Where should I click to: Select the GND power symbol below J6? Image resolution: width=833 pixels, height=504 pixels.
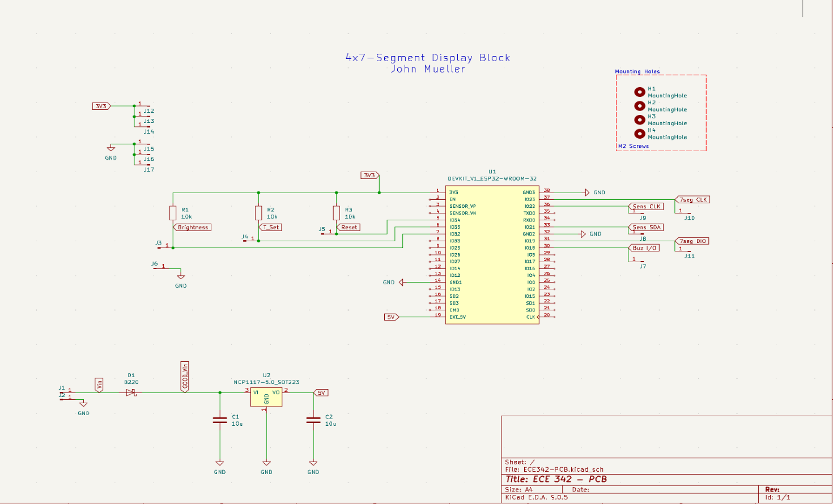coord(181,277)
